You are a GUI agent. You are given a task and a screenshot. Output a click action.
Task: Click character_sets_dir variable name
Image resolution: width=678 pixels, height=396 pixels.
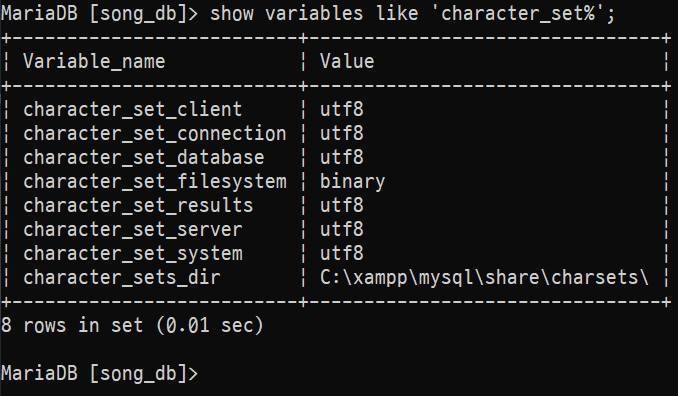[x=122, y=278]
